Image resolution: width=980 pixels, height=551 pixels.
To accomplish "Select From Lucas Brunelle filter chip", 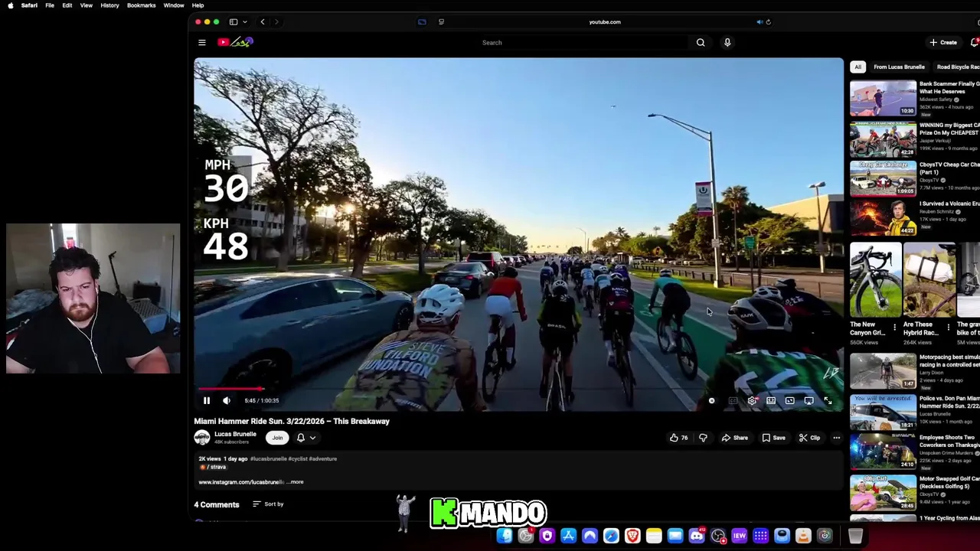I will pos(899,67).
